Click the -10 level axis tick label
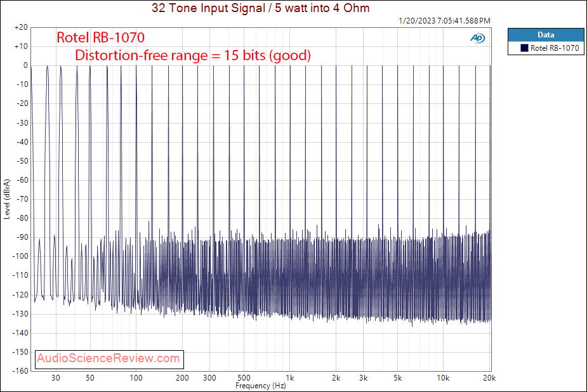Viewport: 587px width, 392px height. pyautogui.click(x=22, y=84)
